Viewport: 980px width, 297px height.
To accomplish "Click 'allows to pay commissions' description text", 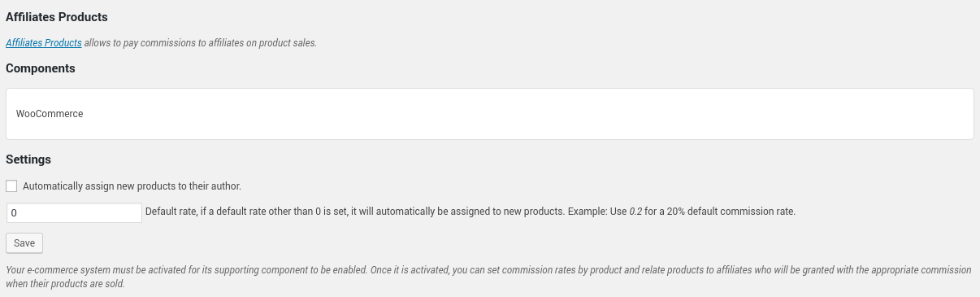I will (201, 43).
